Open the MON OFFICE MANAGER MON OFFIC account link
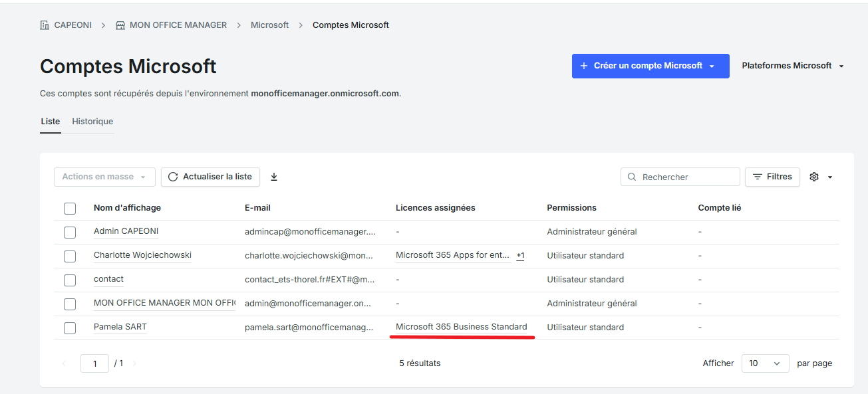The height and width of the screenshot is (394, 868). coord(164,303)
